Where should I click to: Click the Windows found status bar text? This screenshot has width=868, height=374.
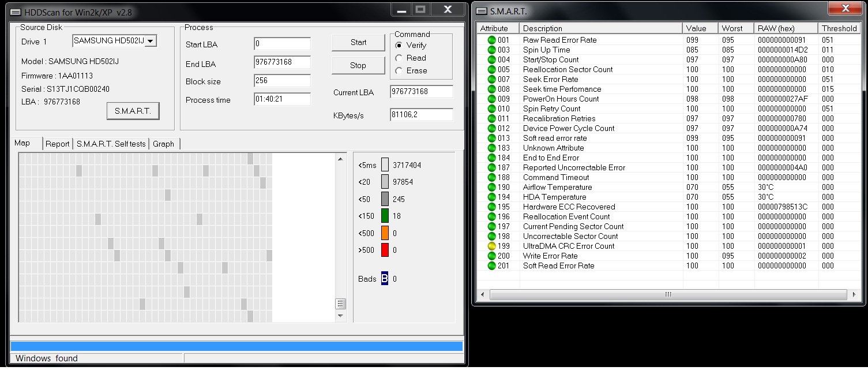47,358
